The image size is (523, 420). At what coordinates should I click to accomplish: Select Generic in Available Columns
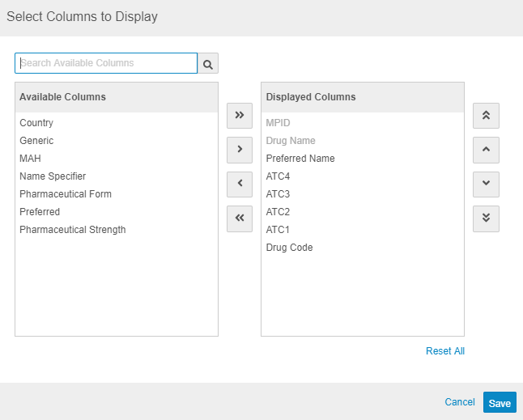tap(36, 141)
